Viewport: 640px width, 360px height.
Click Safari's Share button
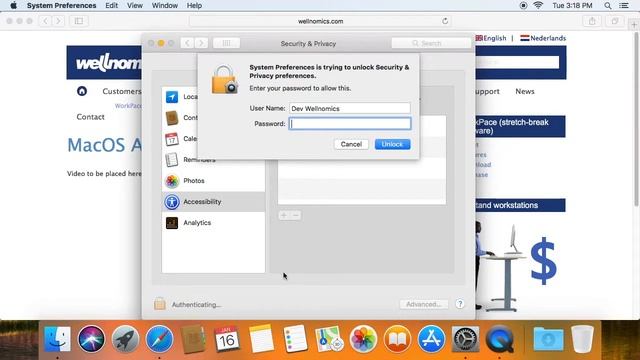[x=592, y=21]
